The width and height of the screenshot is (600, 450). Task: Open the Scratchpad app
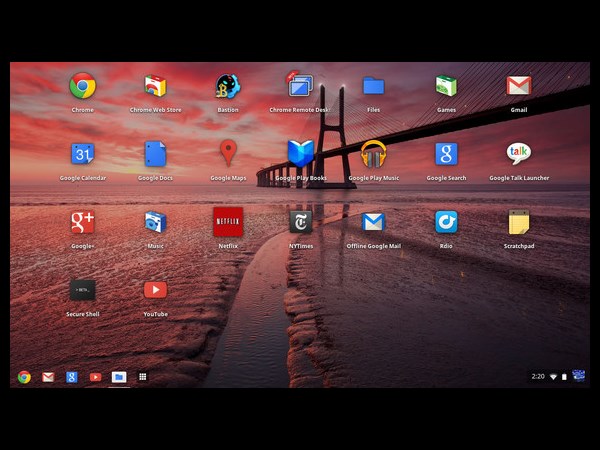pyautogui.click(x=518, y=222)
